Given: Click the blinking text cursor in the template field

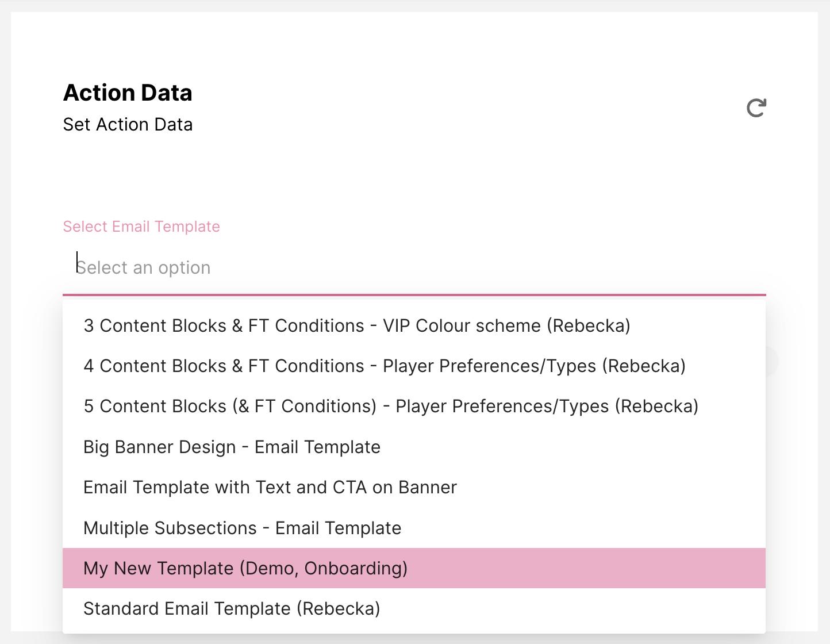Looking at the screenshot, I should coord(77,263).
